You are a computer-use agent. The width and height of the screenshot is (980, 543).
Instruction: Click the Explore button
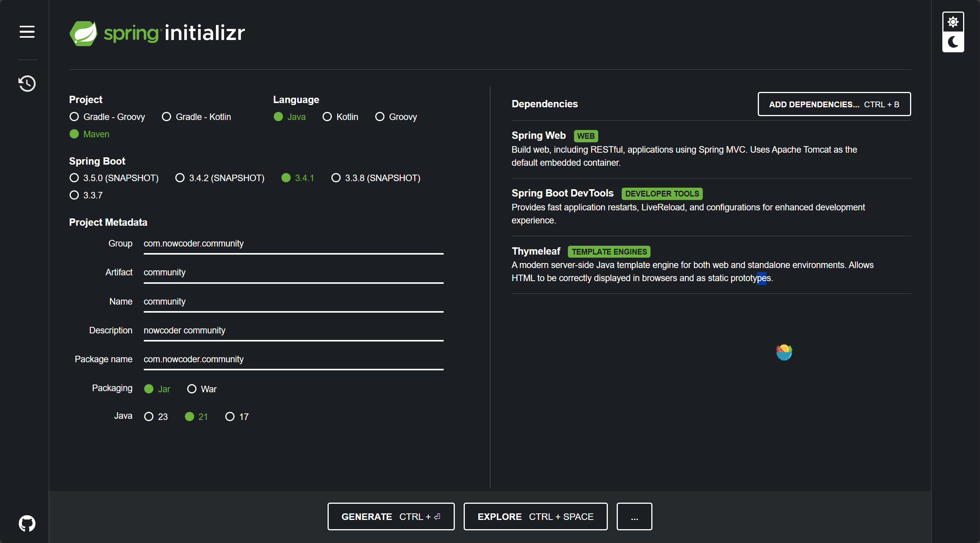click(x=535, y=516)
